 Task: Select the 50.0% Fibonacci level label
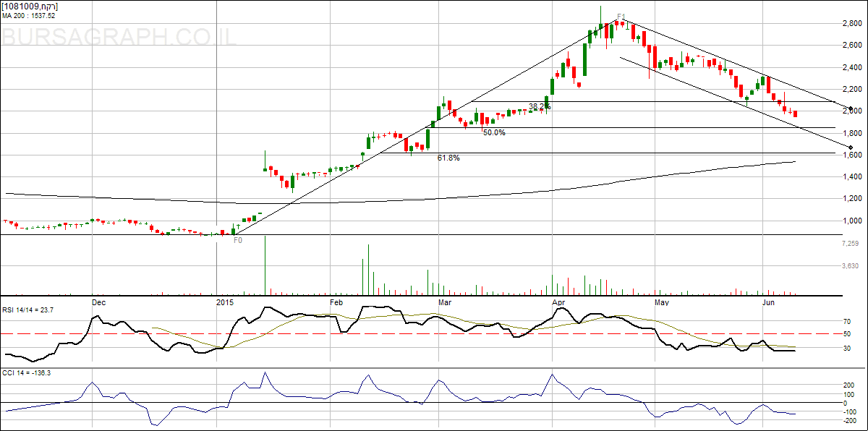pyautogui.click(x=494, y=133)
